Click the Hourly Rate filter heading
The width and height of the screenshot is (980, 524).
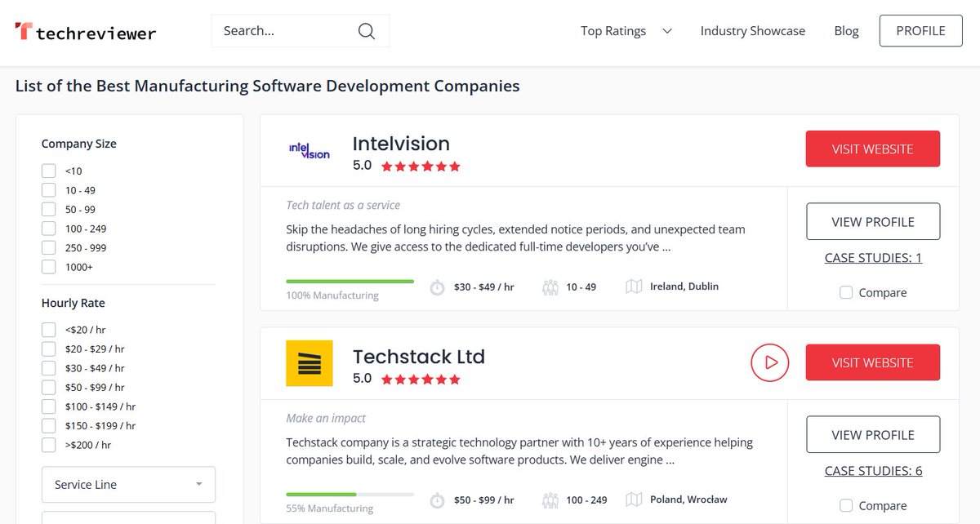pos(73,303)
